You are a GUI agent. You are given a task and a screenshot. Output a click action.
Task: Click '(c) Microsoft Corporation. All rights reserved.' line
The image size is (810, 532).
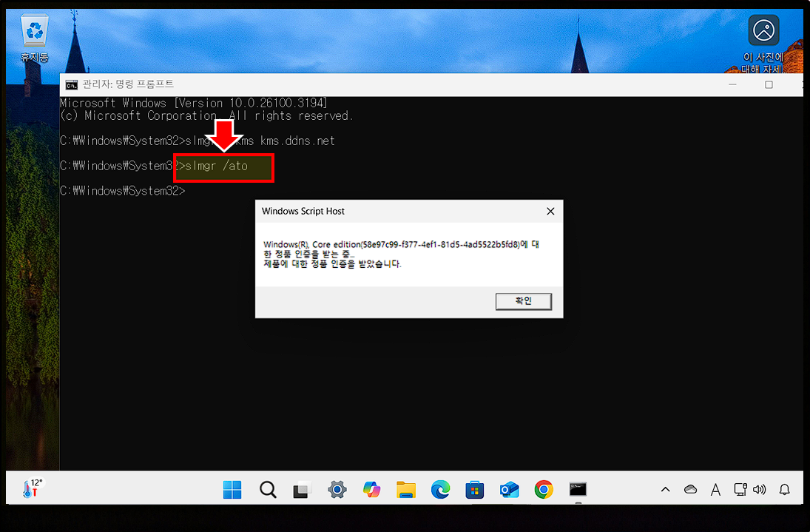coord(206,115)
